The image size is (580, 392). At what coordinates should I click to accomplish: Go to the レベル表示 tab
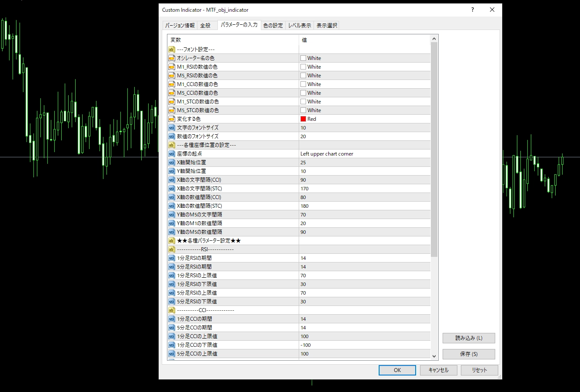pyautogui.click(x=300, y=26)
